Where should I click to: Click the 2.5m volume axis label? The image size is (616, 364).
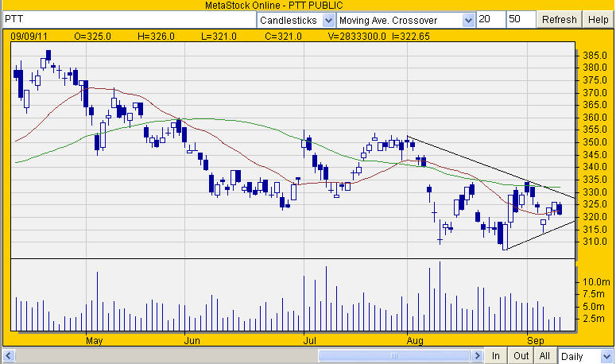pyautogui.click(x=594, y=319)
